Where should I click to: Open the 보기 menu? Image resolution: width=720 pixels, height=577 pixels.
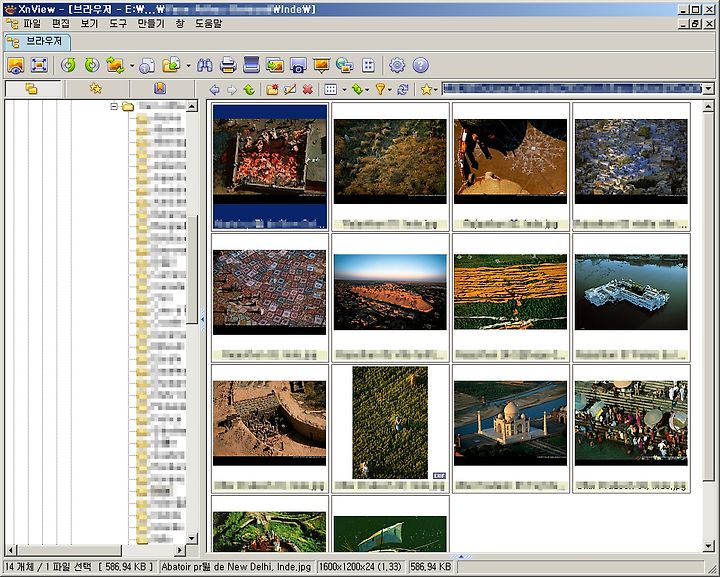coord(89,23)
